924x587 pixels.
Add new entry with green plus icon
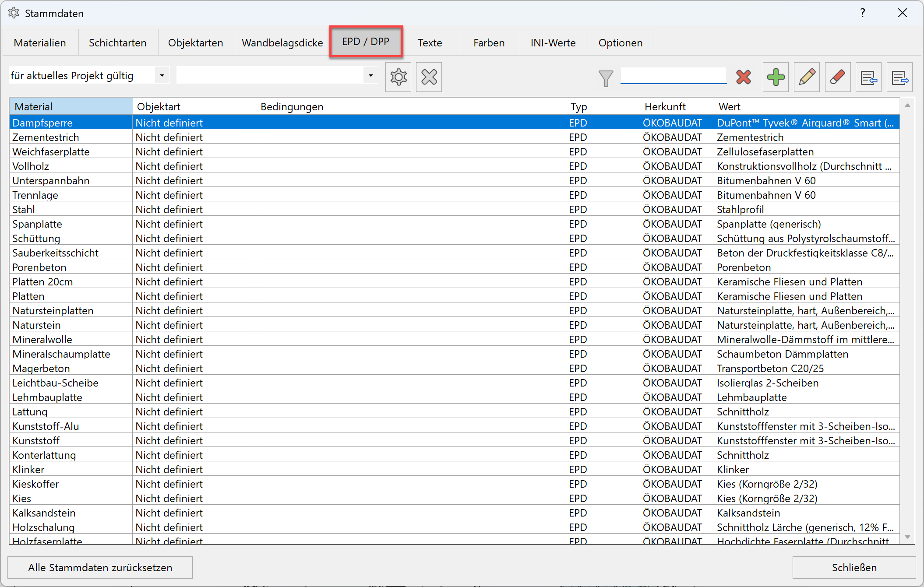tap(776, 77)
